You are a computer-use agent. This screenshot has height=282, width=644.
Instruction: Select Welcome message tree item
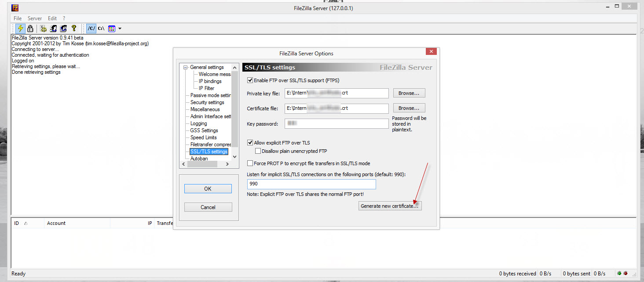tap(215, 74)
